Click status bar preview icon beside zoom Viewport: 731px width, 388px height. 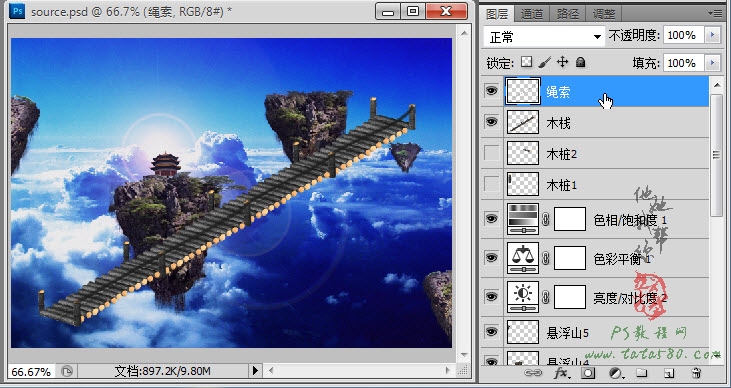(x=67, y=371)
